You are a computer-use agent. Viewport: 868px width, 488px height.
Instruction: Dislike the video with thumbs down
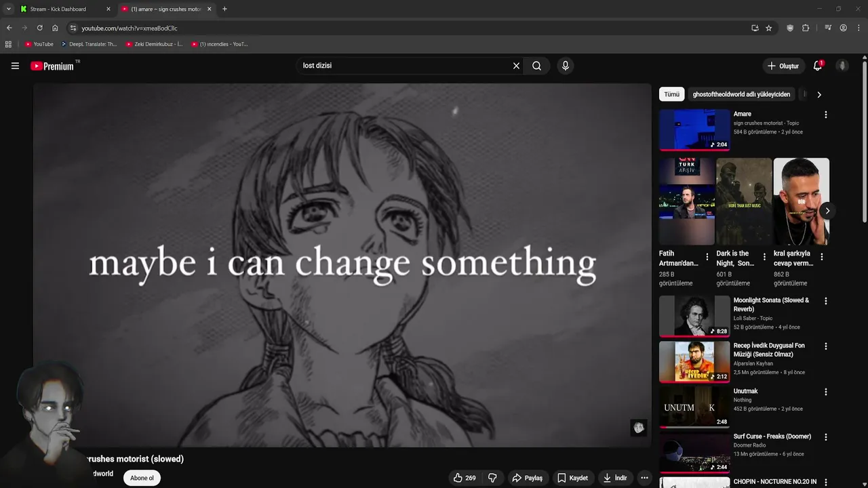492,478
